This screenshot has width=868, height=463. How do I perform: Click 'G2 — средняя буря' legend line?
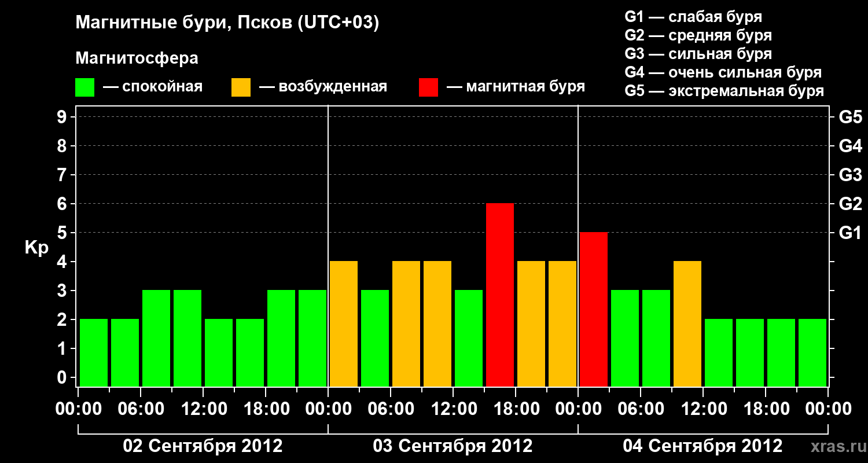click(698, 35)
